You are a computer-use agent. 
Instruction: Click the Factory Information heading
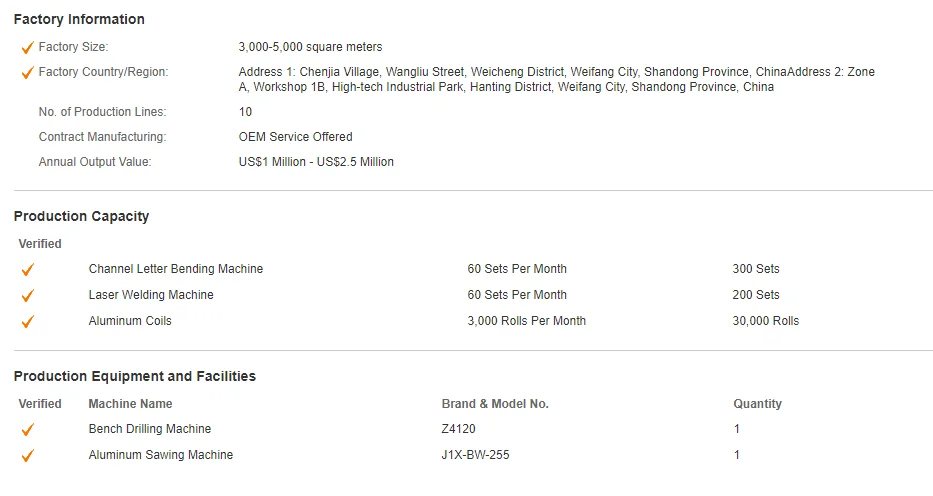click(79, 19)
